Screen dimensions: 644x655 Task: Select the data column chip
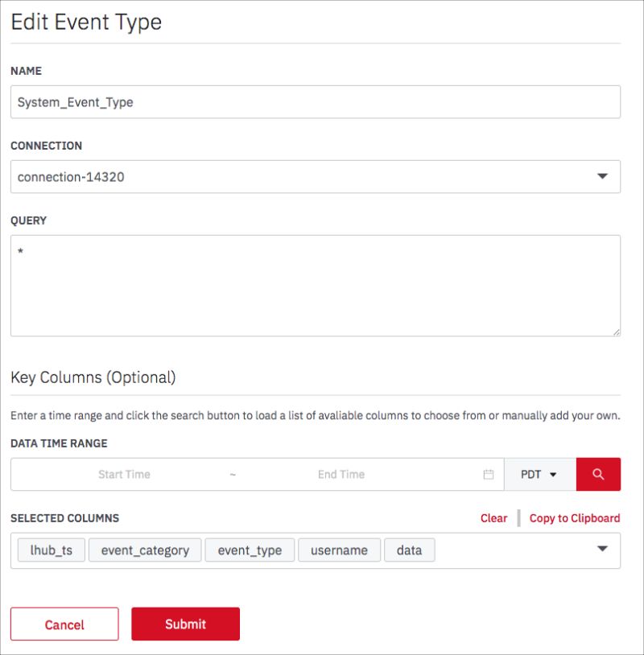(408, 550)
